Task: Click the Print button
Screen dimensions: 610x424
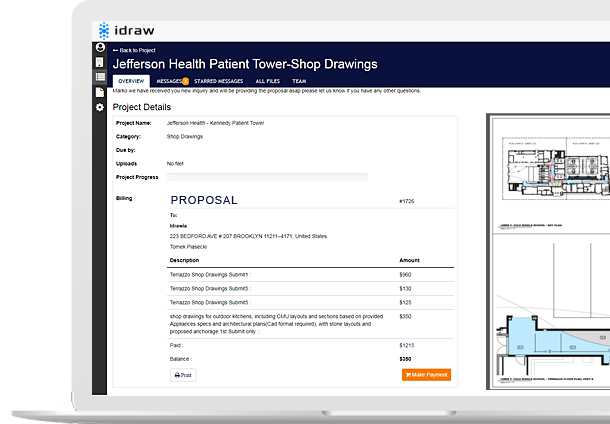Action: pyautogui.click(x=183, y=375)
